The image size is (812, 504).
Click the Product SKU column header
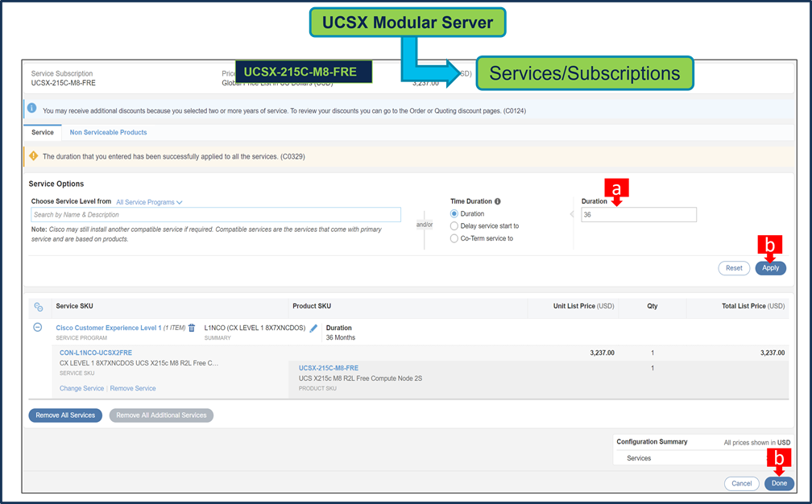click(x=312, y=306)
